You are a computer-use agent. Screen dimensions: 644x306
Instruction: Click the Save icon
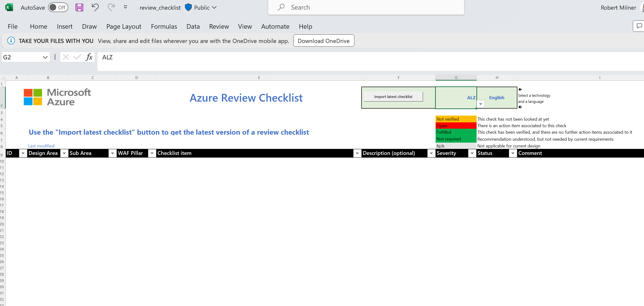click(x=79, y=7)
